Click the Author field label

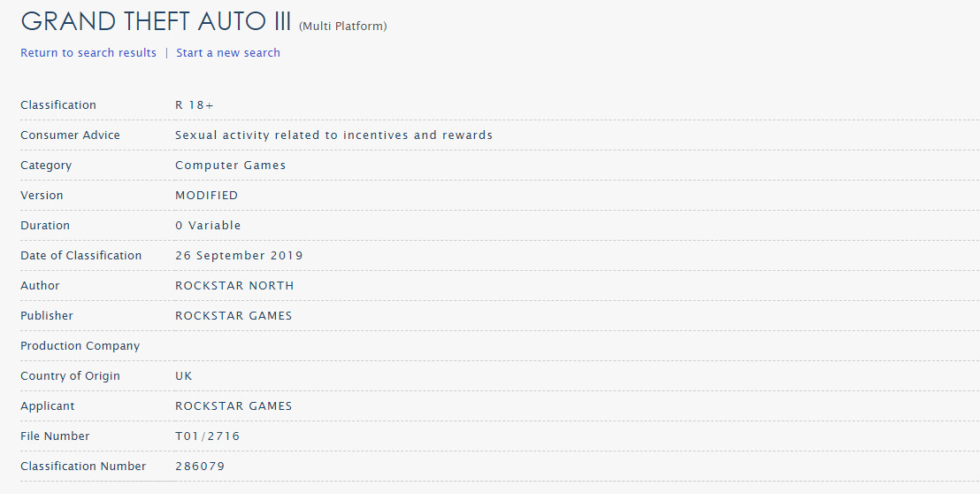click(x=40, y=285)
